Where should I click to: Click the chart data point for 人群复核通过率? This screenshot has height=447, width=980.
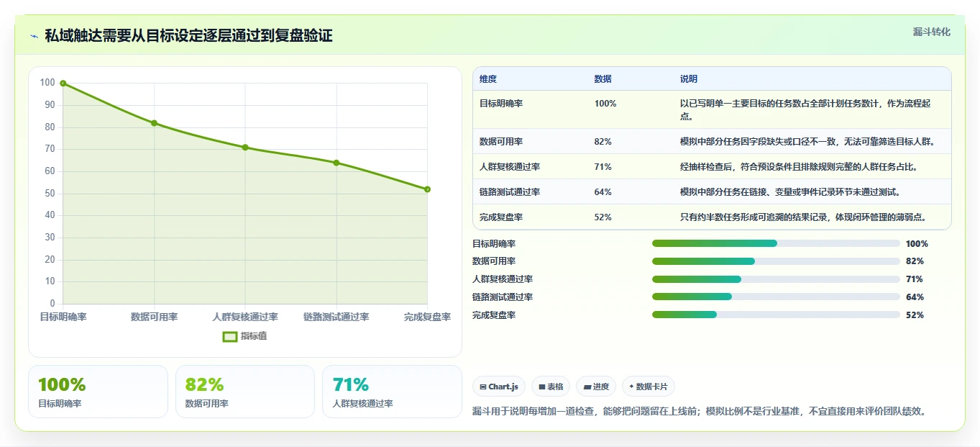(245, 148)
